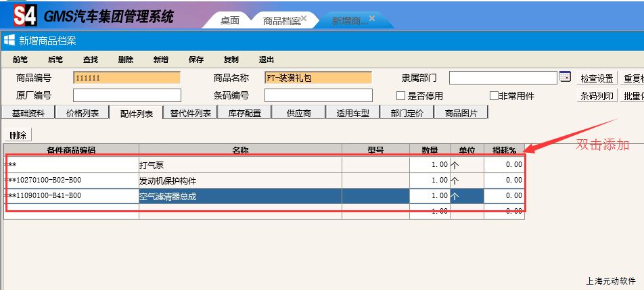
Task: Click the window icon beside 新增商品档案
Action: click(x=10, y=41)
